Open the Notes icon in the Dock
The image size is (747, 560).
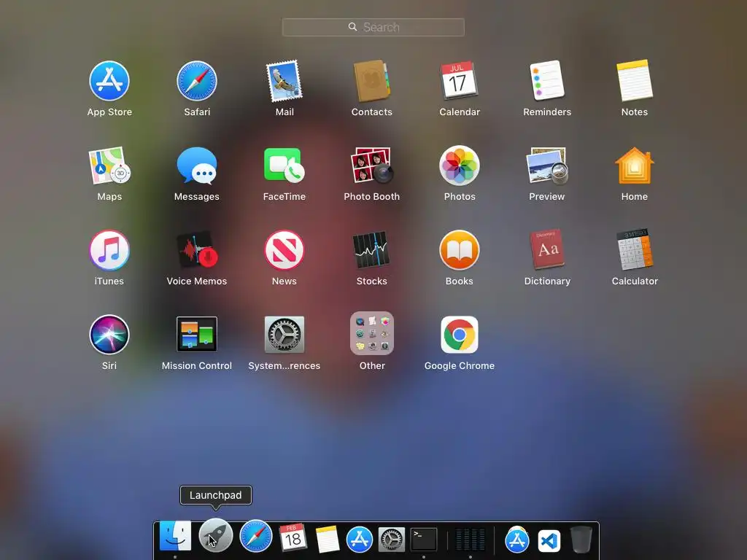tap(328, 539)
